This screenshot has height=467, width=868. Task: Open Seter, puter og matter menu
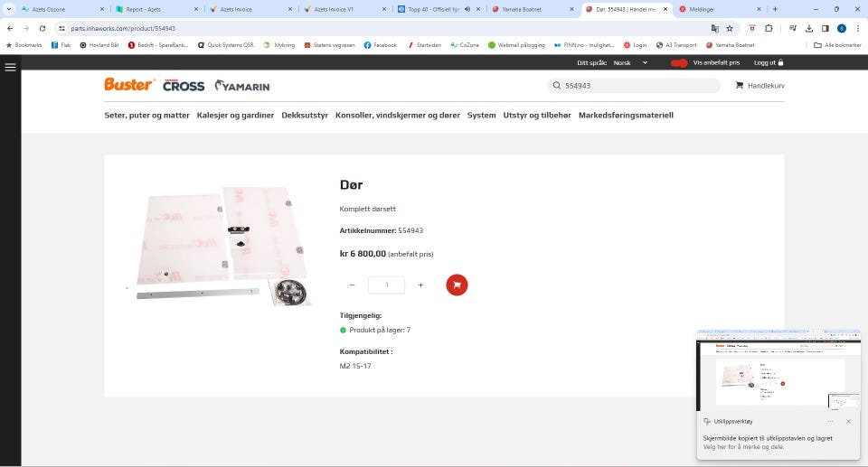pyautogui.click(x=146, y=115)
